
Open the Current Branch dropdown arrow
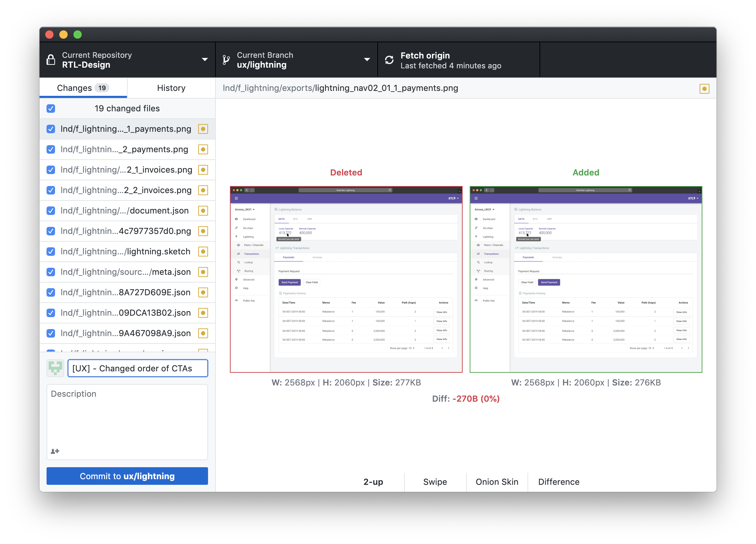coord(367,60)
